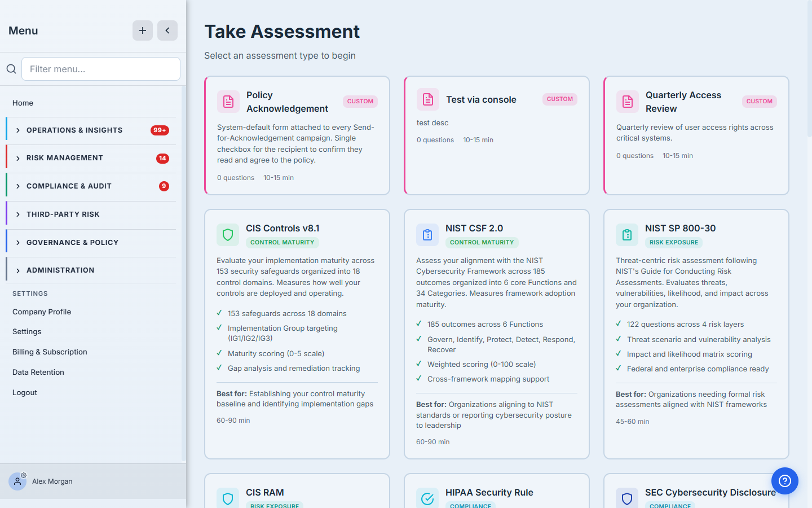Open the THIRD-PARTY RISK section
812x508 pixels.
(x=91, y=214)
